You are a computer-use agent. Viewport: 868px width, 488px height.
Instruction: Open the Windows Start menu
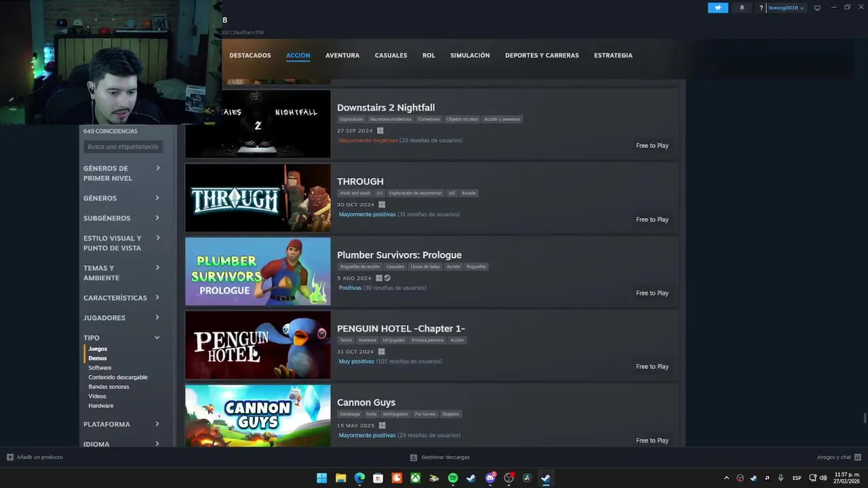coord(321,478)
